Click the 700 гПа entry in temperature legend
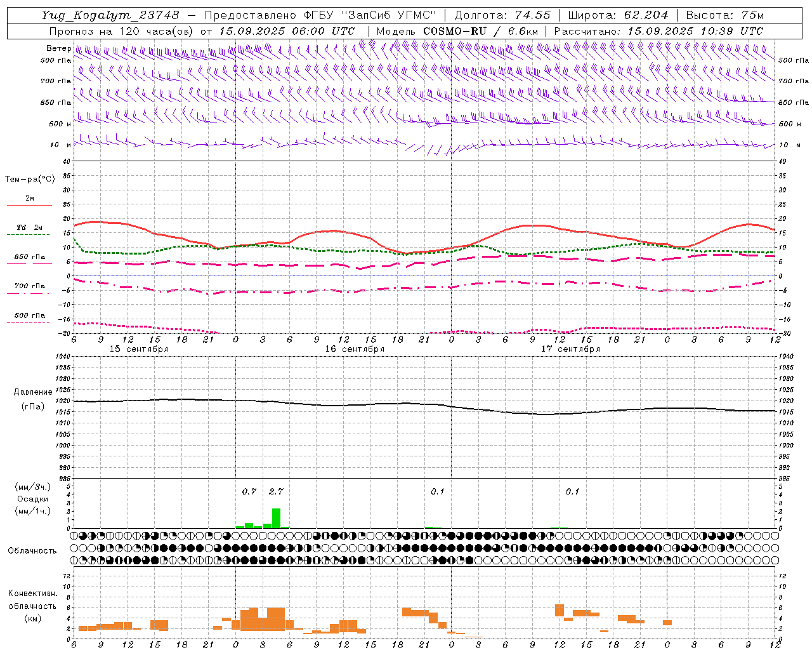 click(x=30, y=286)
